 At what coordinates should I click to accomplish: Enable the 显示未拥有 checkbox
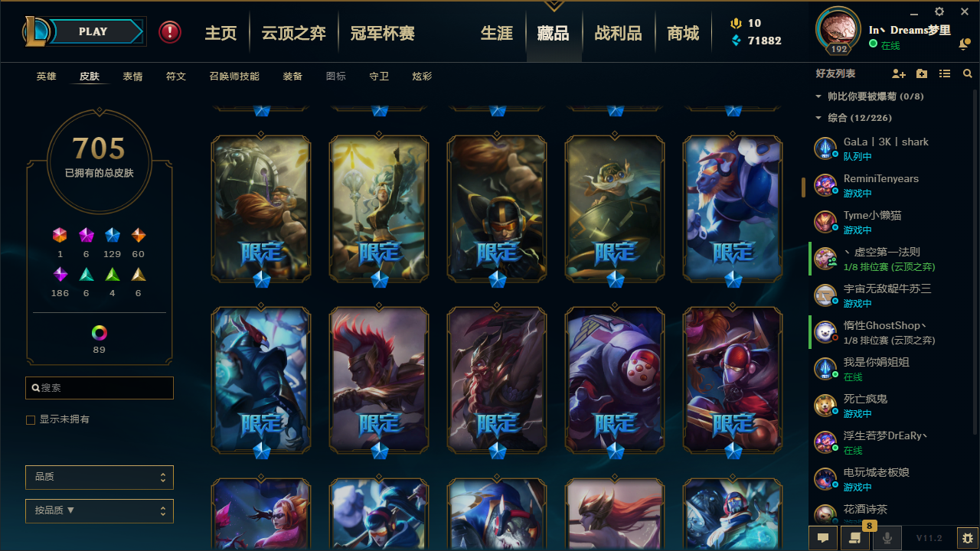tap(31, 420)
